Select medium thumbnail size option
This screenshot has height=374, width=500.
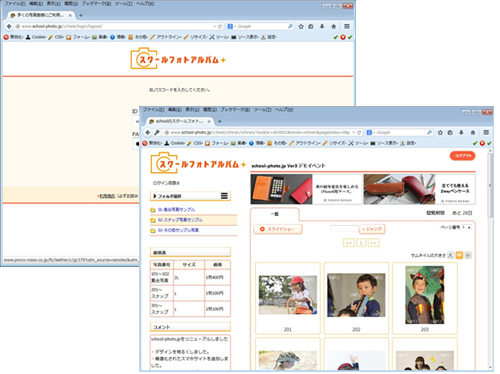459,255
